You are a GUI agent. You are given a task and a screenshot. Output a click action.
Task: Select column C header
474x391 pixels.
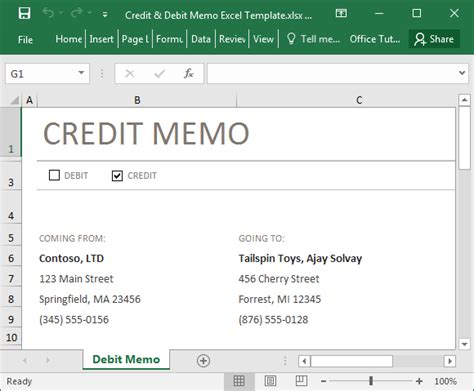(346, 100)
